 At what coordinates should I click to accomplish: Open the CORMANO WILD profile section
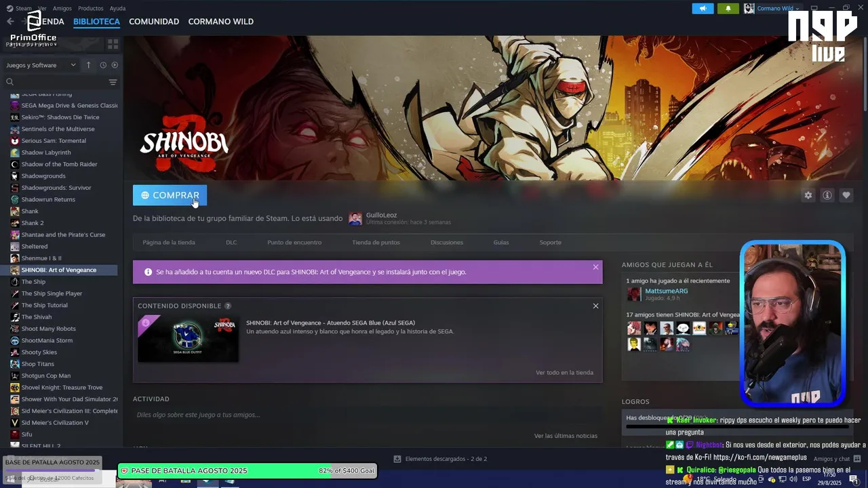point(221,22)
